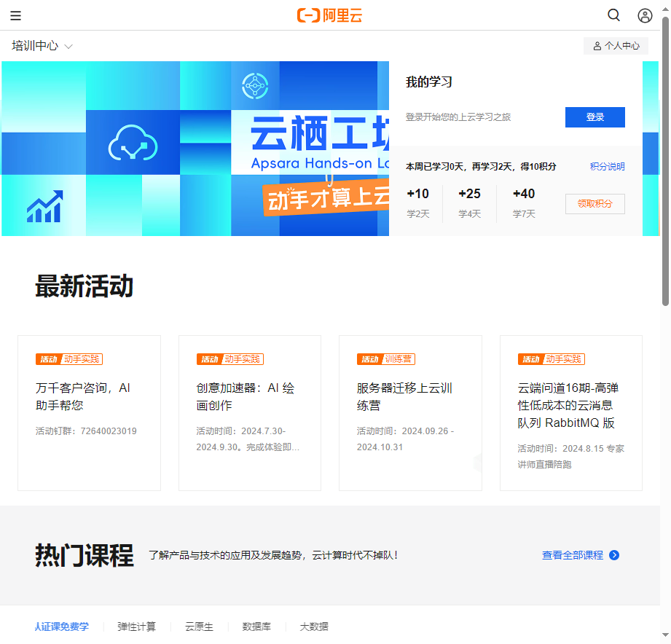The width and height of the screenshot is (671, 644).
Task: Switch to the 大数据 tab
Action: tap(314, 627)
